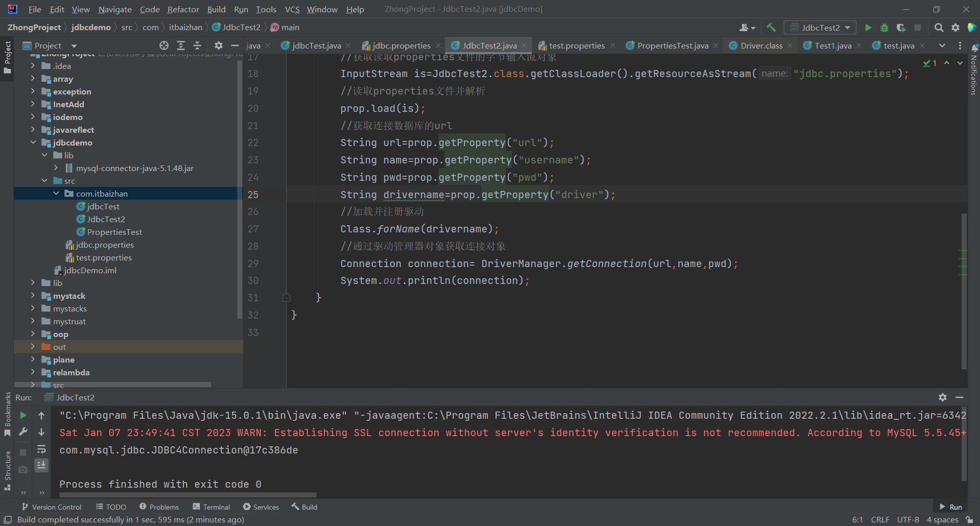Expand the exception folder
The image size is (980, 526).
[33, 91]
